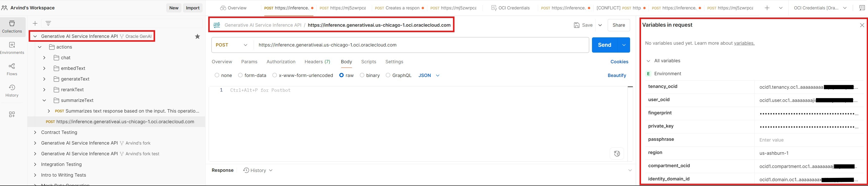This screenshot has width=868, height=186.
Task: Click the plus icon to create a collection
Action: [x=35, y=23]
